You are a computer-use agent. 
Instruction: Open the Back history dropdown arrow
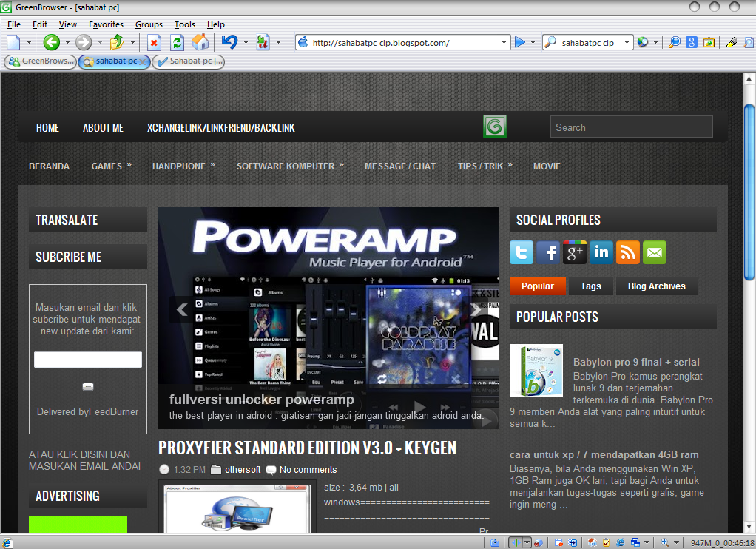67,42
